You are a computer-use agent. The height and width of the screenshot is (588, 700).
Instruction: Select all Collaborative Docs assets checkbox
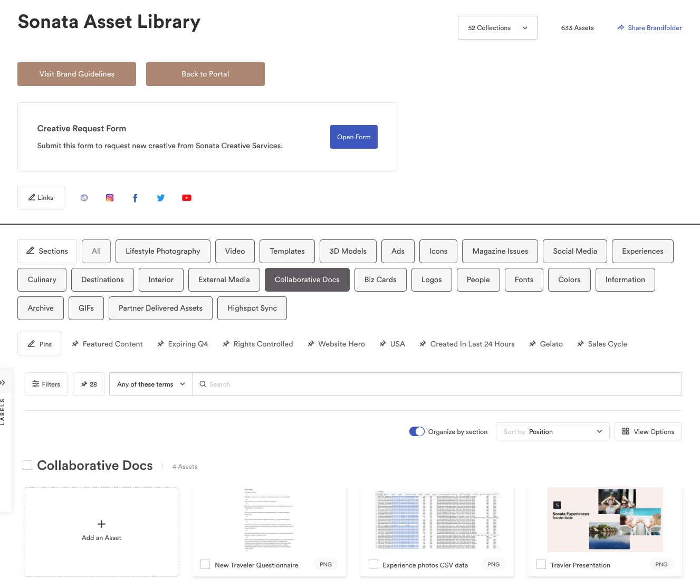27,465
